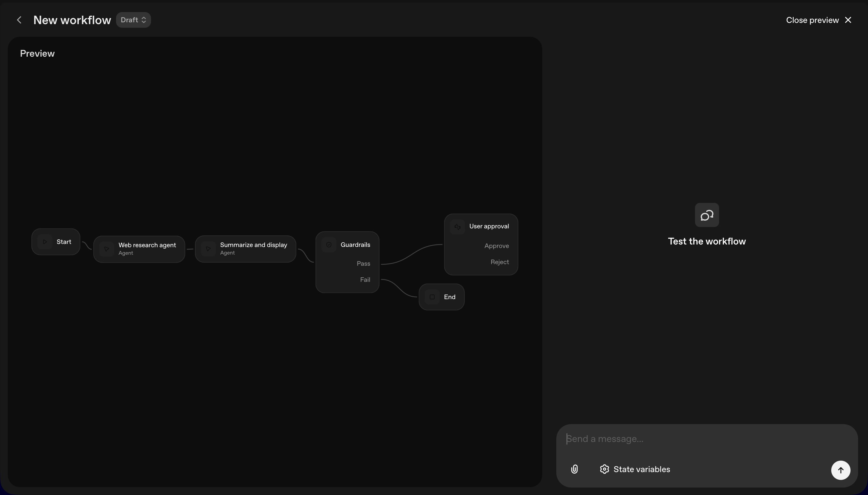Select the Reject branch of User approval

499,262
